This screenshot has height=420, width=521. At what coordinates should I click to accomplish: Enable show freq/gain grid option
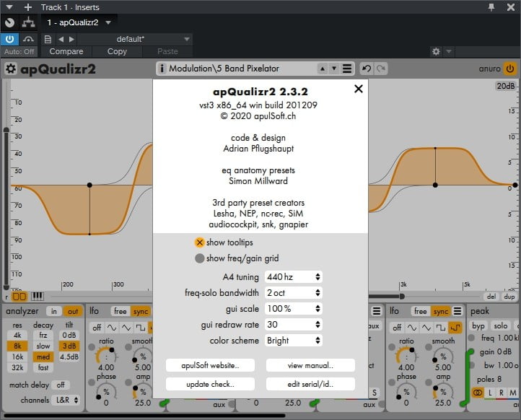pyautogui.click(x=237, y=258)
